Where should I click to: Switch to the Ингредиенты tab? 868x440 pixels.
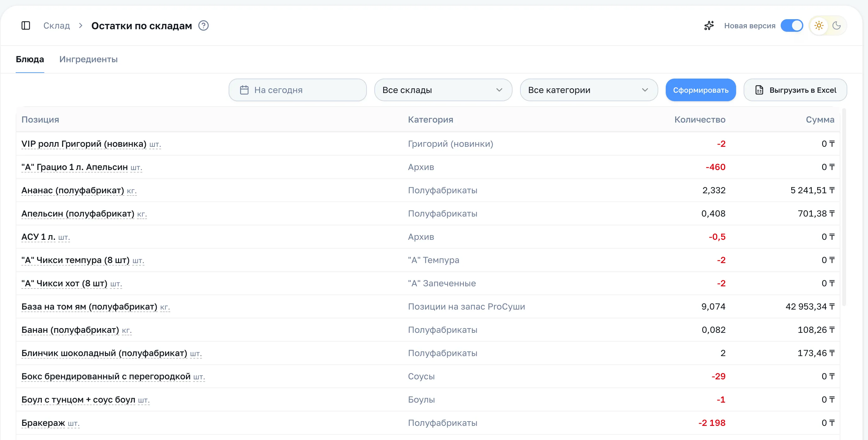[89, 59]
